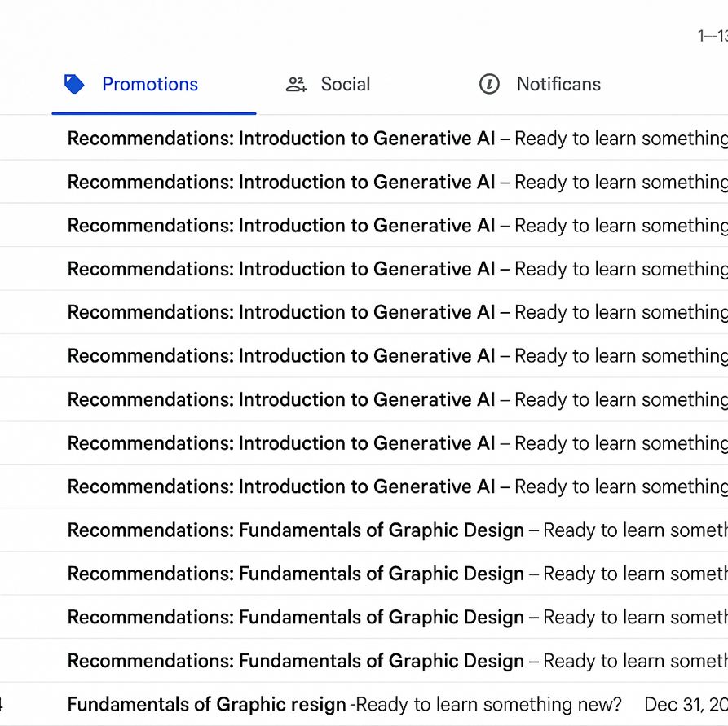Image resolution: width=728 pixels, height=726 pixels.
Task: Open first Recommendations: Fundamentals of Graphic Design email
Action: [x=296, y=530]
